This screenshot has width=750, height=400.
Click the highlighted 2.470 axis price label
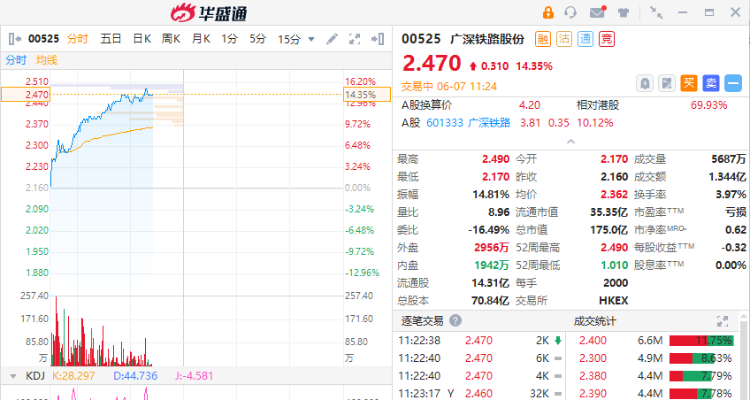pos(26,95)
